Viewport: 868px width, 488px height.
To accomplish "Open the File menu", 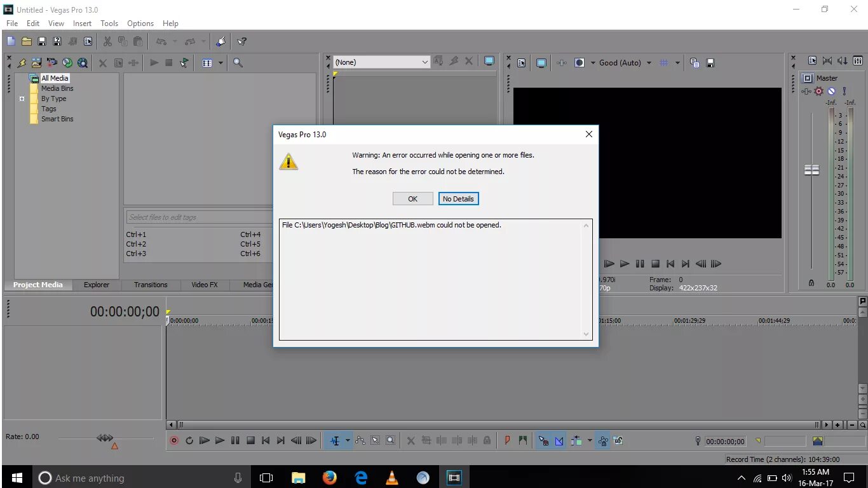I will click(x=12, y=24).
